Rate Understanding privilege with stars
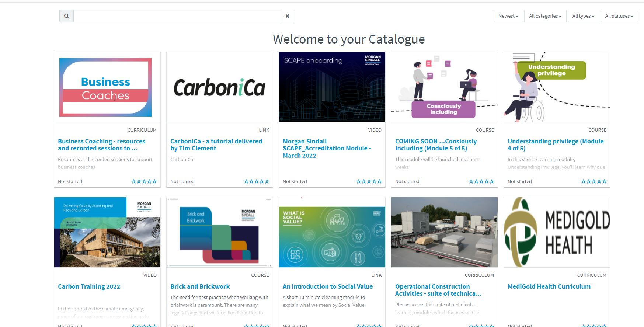644x327 pixels. [593, 181]
